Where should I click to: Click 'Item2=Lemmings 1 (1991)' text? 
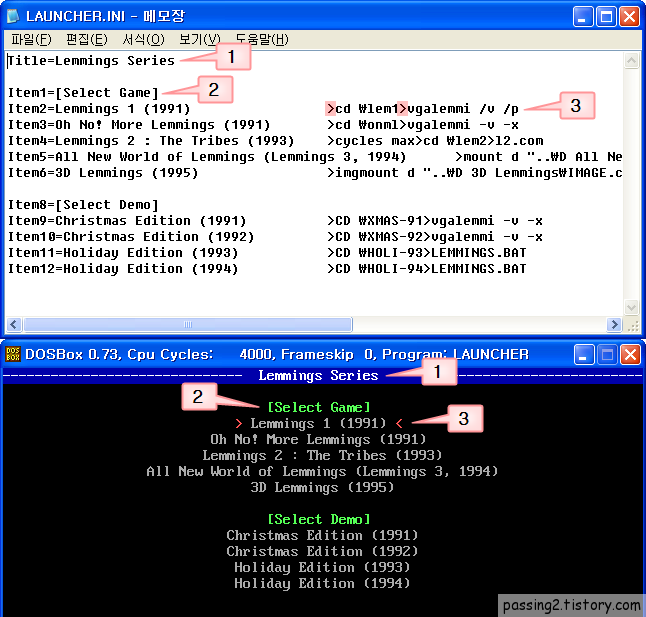[x=99, y=109]
